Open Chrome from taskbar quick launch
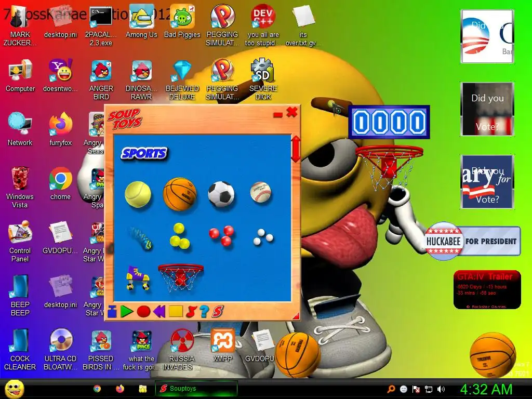The width and height of the screenshot is (532, 399). [97, 389]
